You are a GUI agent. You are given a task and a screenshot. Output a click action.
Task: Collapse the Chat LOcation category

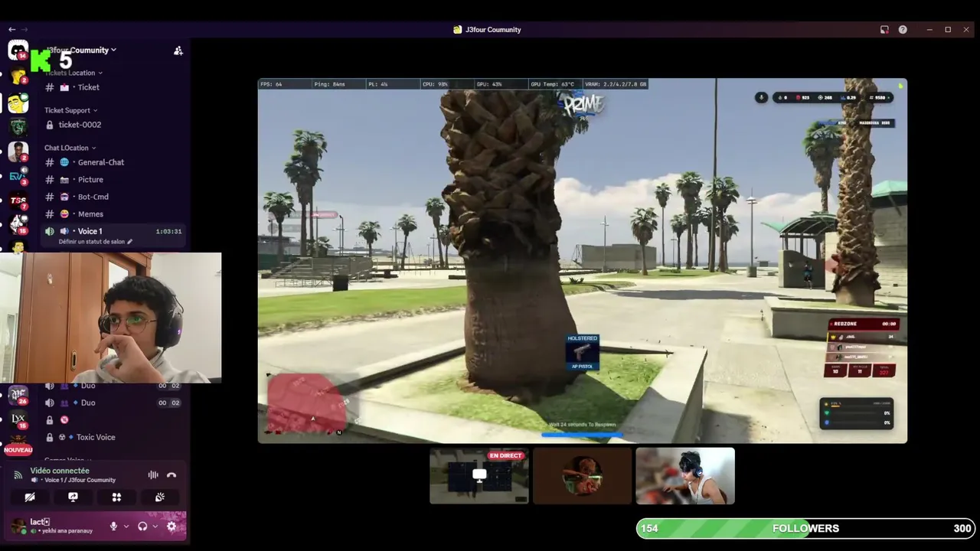click(x=70, y=148)
